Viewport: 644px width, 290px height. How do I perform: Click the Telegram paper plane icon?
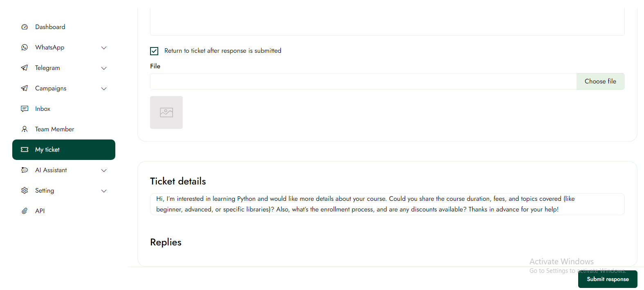[25, 68]
